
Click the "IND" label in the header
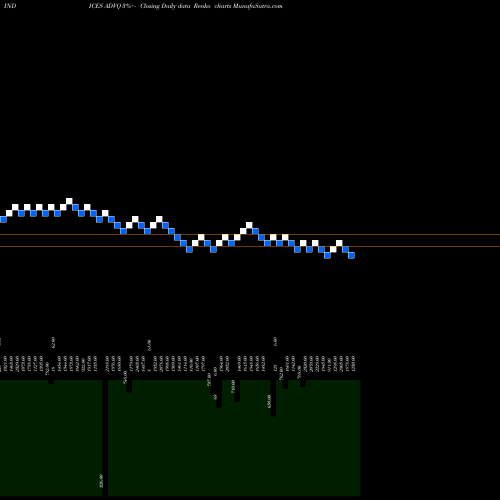(x=10, y=6)
